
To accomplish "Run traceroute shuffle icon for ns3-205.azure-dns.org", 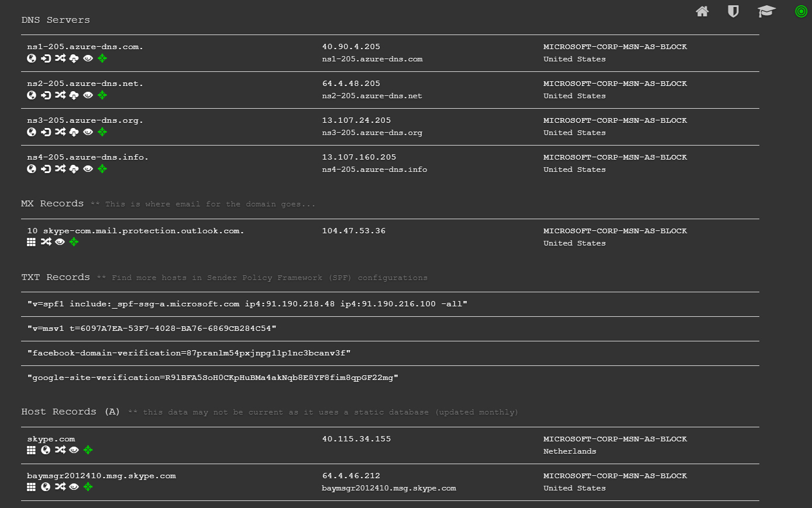I will coord(60,132).
